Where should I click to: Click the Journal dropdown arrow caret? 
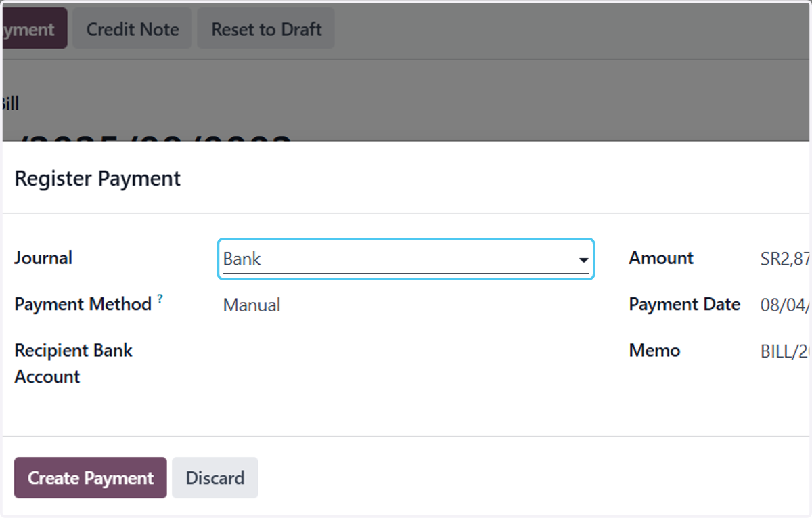pos(583,260)
